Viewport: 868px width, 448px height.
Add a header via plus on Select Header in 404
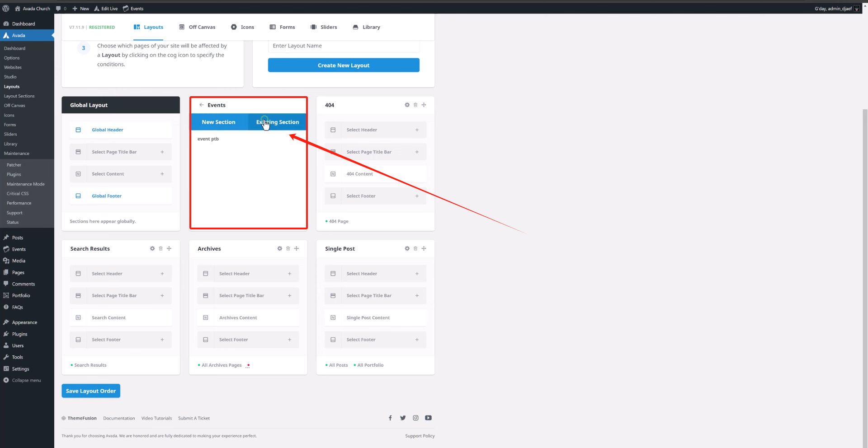pos(416,130)
